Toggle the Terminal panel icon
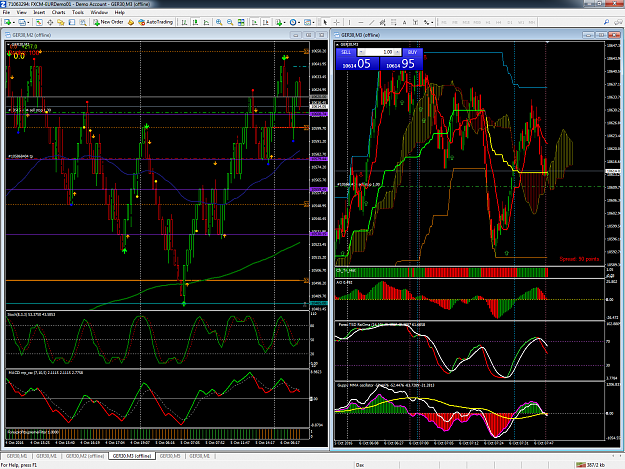This screenshot has width=625, height=469. (72, 22)
